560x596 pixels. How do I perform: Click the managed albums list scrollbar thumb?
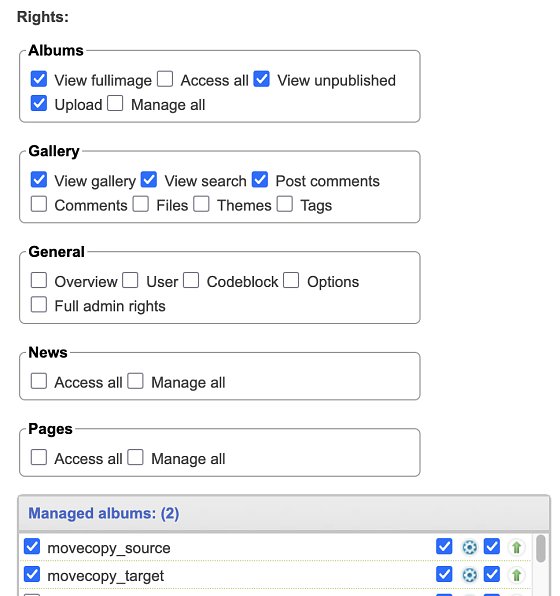click(x=540, y=548)
